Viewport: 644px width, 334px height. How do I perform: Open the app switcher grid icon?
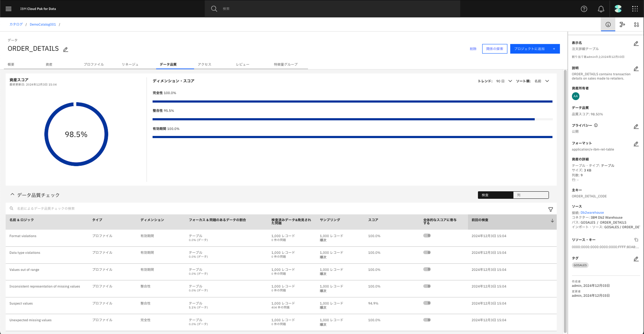coord(635,9)
